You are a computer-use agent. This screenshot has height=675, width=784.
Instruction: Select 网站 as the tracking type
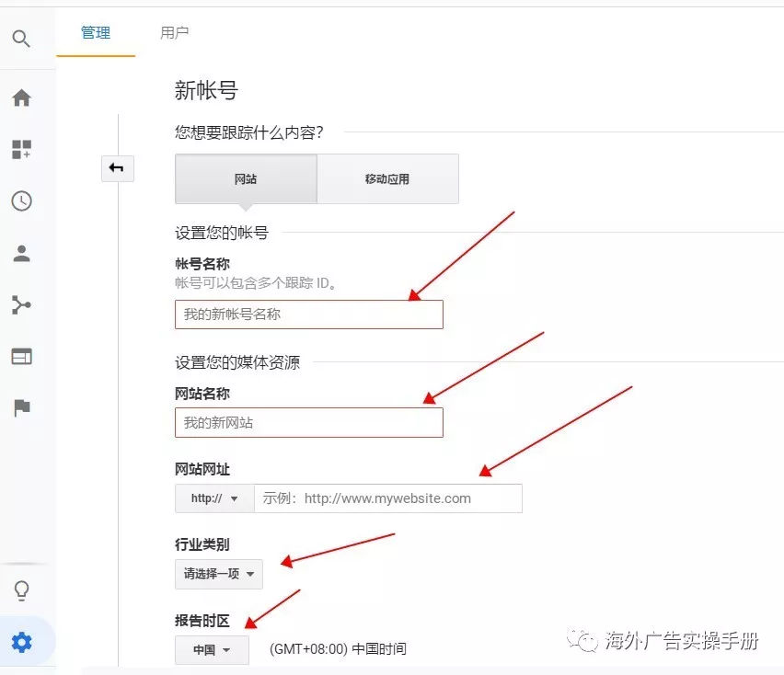click(246, 179)
